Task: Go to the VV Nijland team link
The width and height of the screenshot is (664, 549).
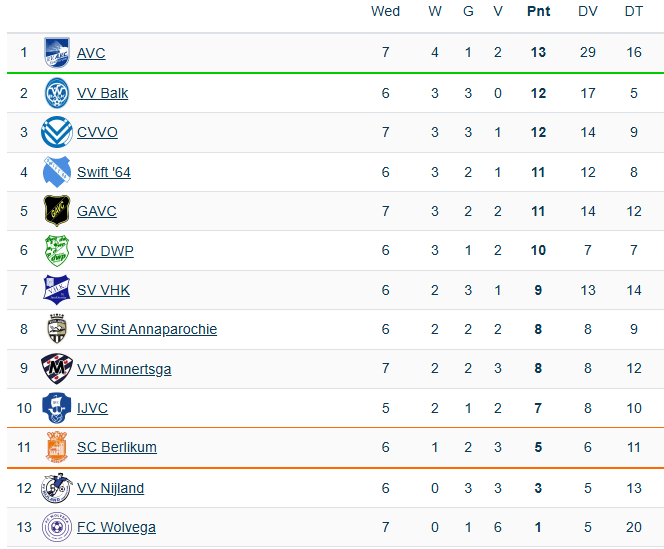Action: pos(110,488)
